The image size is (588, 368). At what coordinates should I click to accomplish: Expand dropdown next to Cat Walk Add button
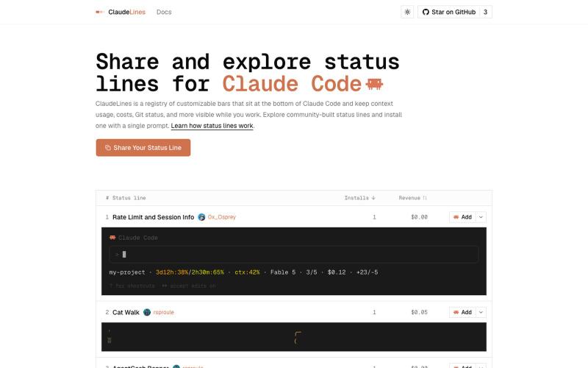(481, 312)
